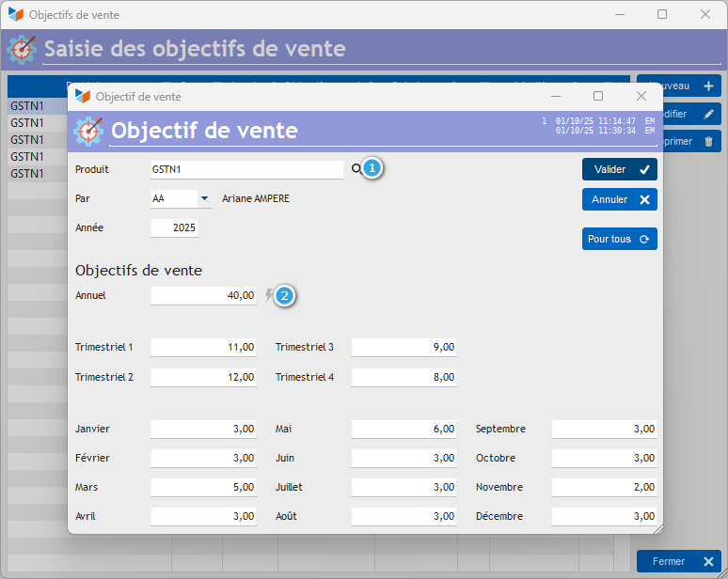Select the Trimestriel 2 value field
The height and width of the screenshot is (579, 728).
tap(203, 377)
